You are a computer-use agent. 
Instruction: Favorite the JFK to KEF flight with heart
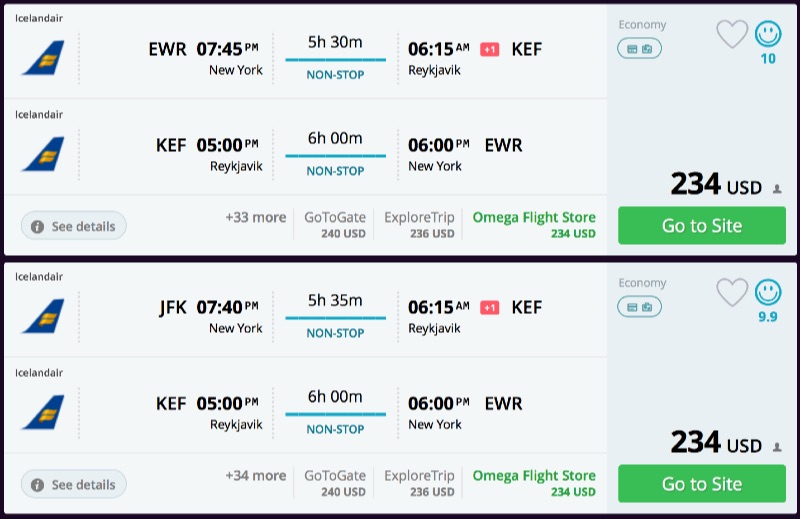(x=732, y=293)
